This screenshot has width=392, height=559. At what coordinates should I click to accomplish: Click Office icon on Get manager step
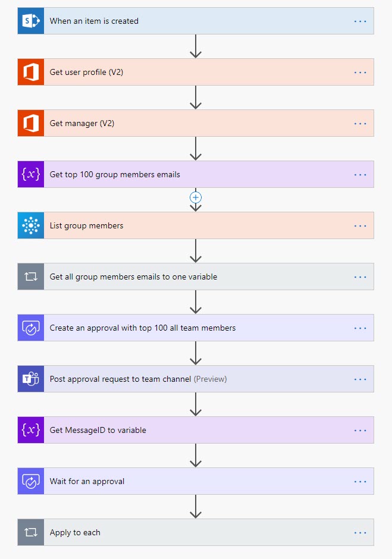coord(30,123)
